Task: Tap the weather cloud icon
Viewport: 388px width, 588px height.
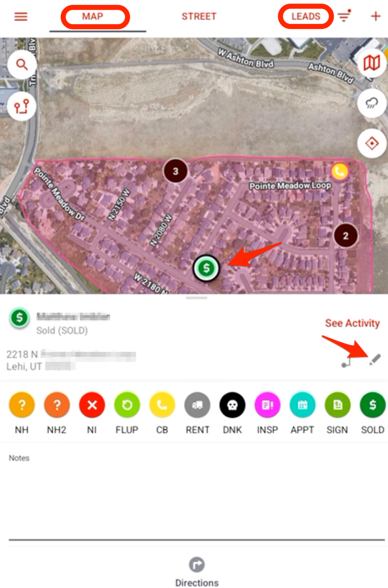Action: [372, 104]
